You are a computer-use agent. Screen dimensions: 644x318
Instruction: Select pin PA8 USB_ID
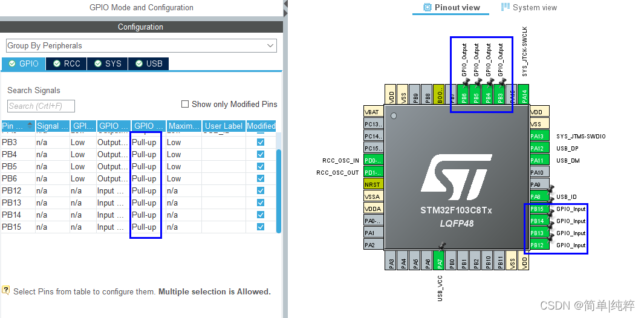coord(539,197)
